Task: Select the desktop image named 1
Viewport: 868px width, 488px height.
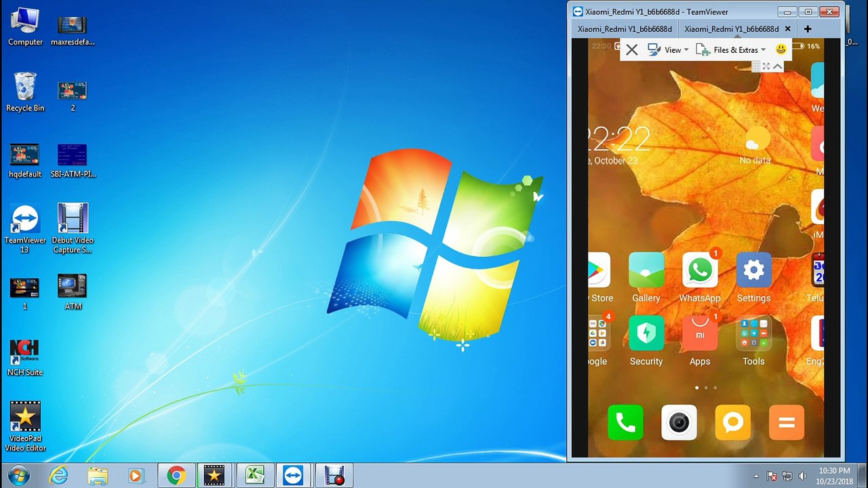Action: (x=25, y=293)
